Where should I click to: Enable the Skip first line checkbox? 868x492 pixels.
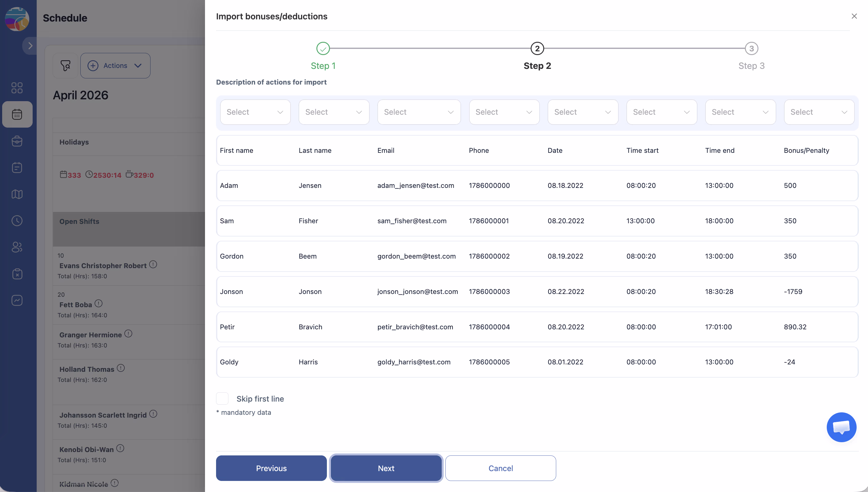pyautogui.click(x=222, y=399)
